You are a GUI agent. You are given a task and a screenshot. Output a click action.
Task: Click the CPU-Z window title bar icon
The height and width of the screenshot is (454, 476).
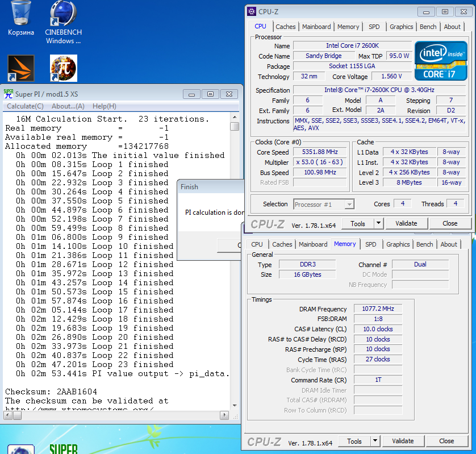252,11
